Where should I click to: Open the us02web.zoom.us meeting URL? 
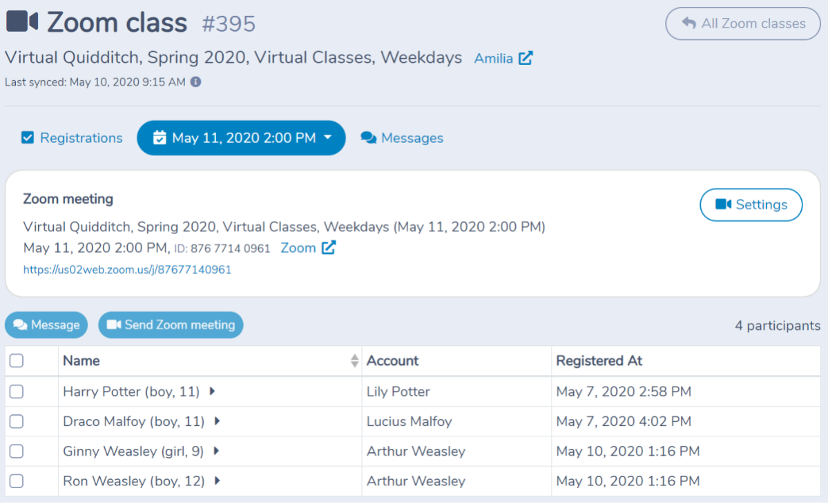click(x=127, y=270)
